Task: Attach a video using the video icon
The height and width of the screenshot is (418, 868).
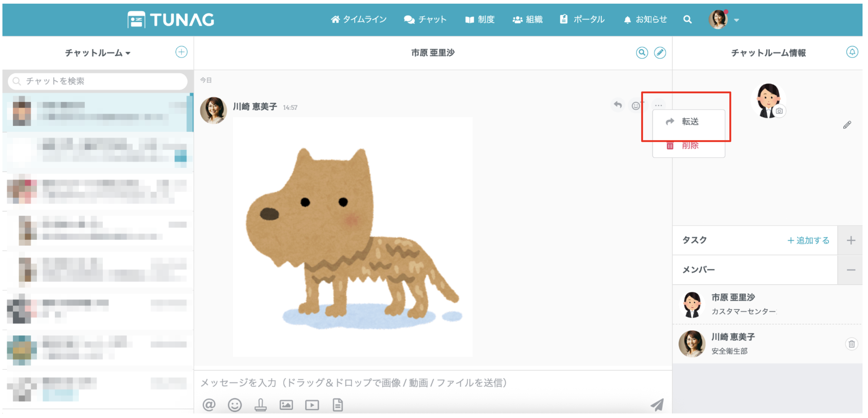Action: [x=312, y=405]
